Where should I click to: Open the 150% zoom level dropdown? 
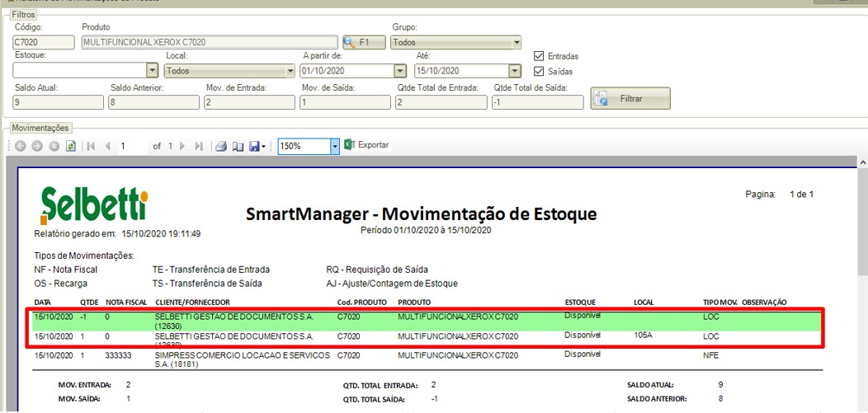click(334, 146)
